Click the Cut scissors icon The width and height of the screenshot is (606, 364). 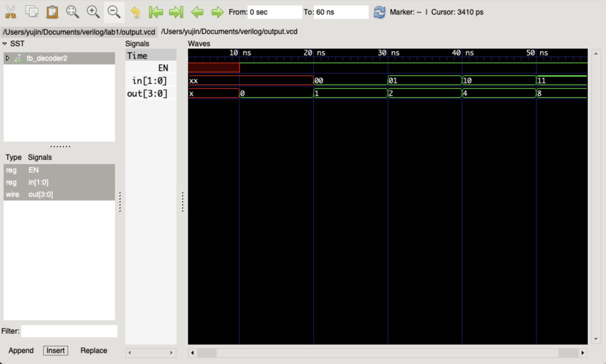click(x=11, y=12)
